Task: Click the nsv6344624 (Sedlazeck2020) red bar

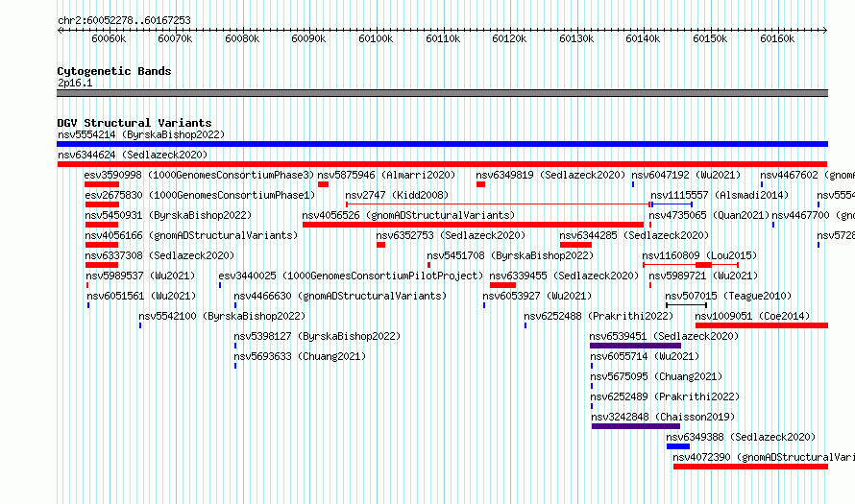Action: tap(442, 164)
